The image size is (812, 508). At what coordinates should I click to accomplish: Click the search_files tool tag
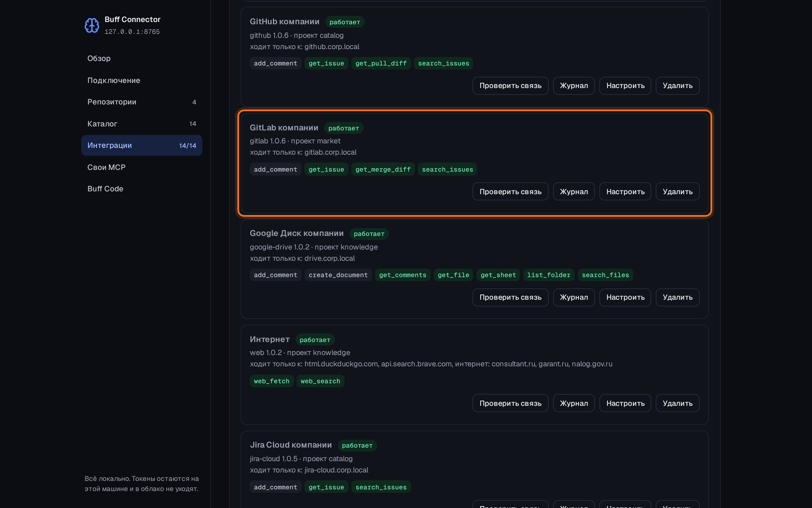click(605, 275)
